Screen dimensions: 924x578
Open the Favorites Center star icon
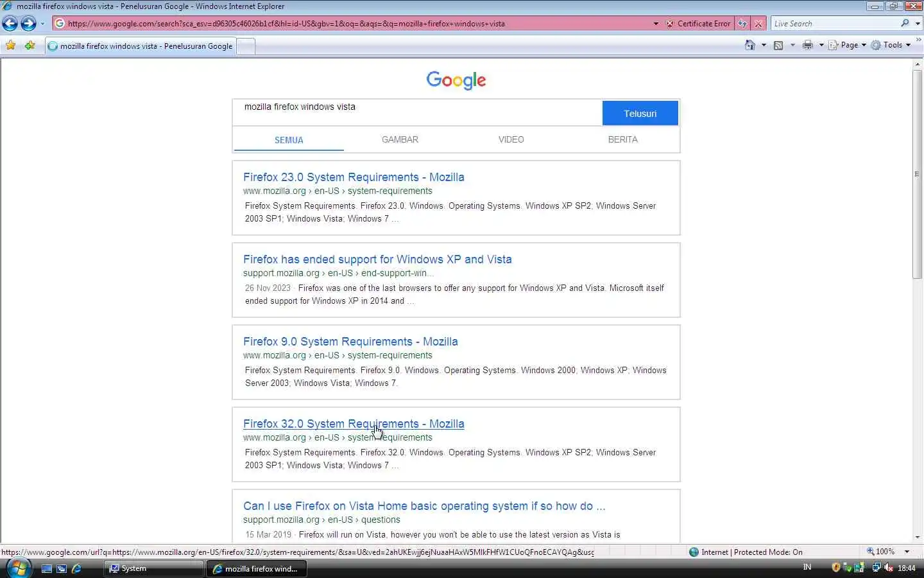coord(11,45)
